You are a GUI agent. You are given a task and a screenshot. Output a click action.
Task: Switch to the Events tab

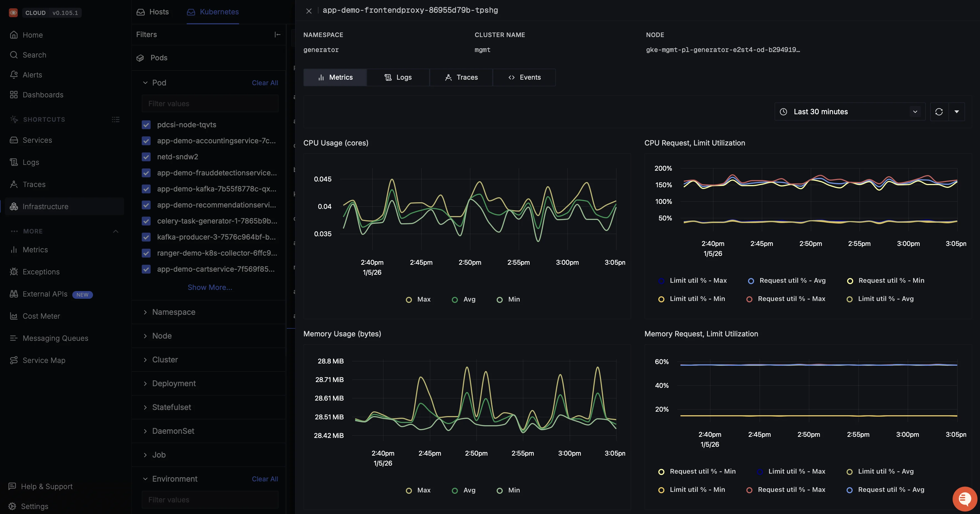point(524,77)
